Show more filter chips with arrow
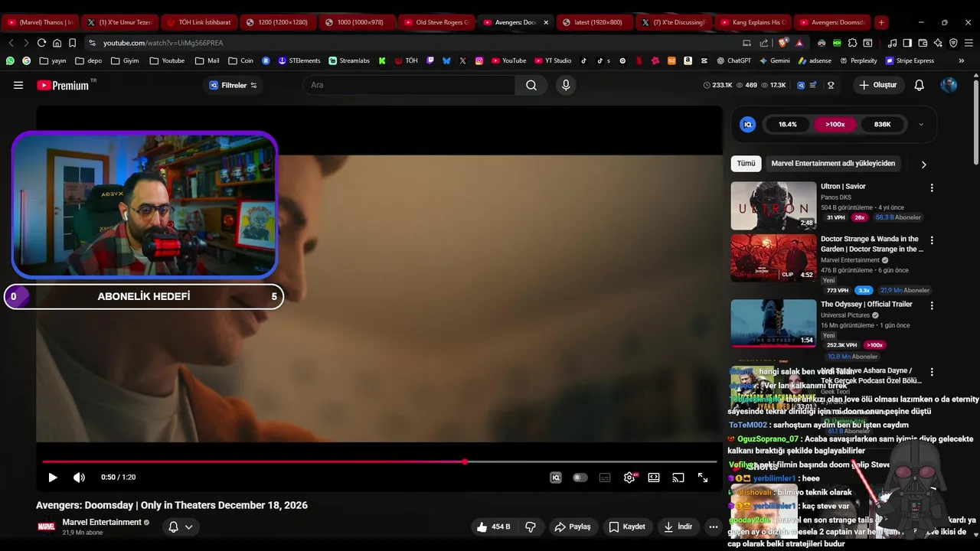The image size is (980, 551). pyautogui.click(x=923, y=164)
